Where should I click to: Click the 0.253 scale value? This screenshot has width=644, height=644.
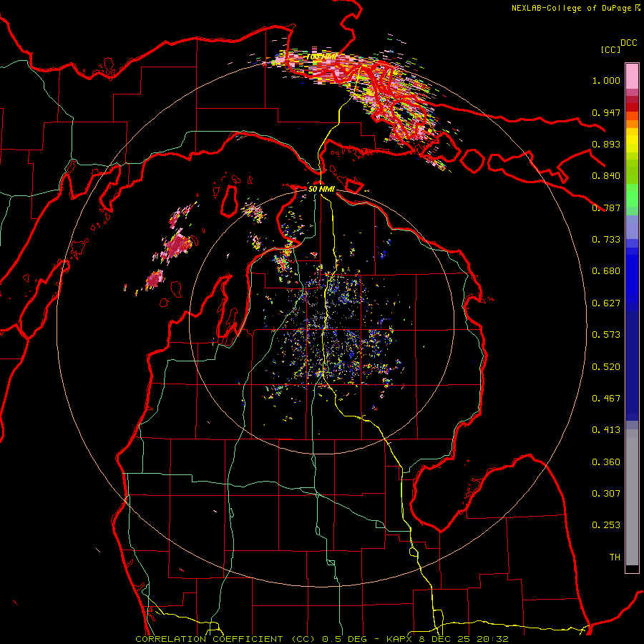pos(606,525)
